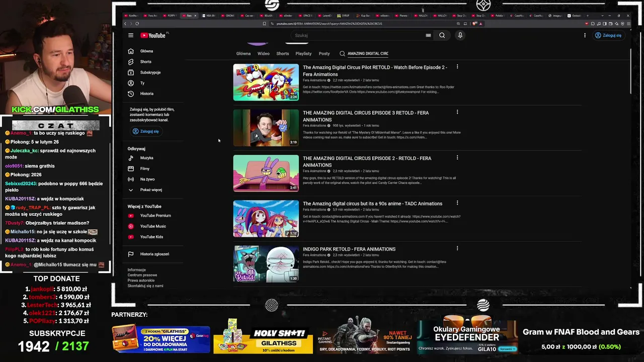Switch to the SYRUP browser tab
This screenshot has height=362, width=644.
[x=344, y=16]
